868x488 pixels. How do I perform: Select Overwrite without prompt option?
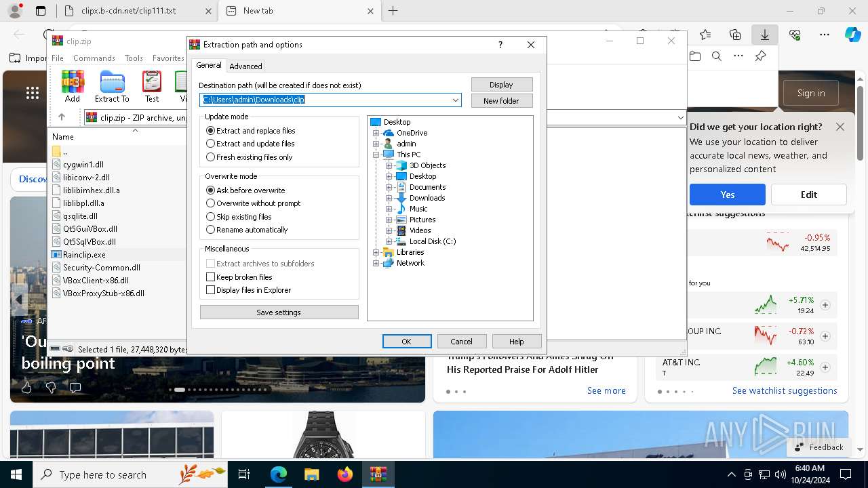coord(254,203)
